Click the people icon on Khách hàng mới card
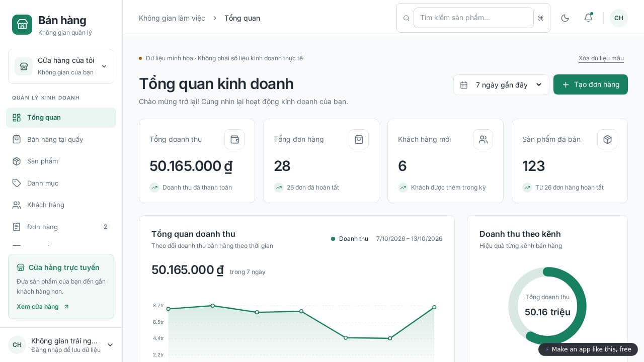Image resolution: width=644 pixels, height=362 pixels. (483, 139)
